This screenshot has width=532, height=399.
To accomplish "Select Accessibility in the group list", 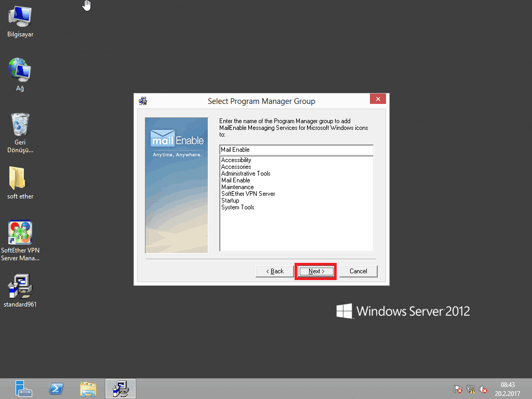I will pyautogui.click(x=236, y=160).
